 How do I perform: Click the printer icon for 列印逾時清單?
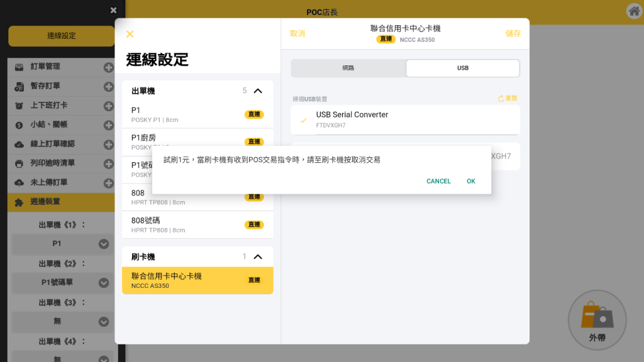point(19,164)
